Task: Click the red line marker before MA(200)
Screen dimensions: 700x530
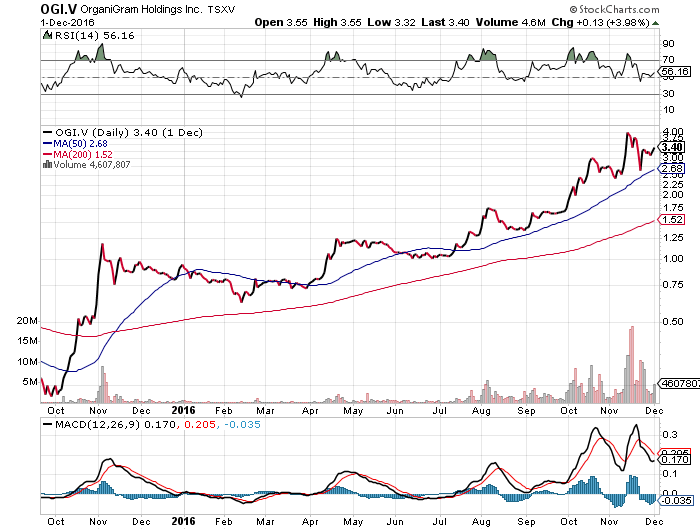Action: click(47, 154)
